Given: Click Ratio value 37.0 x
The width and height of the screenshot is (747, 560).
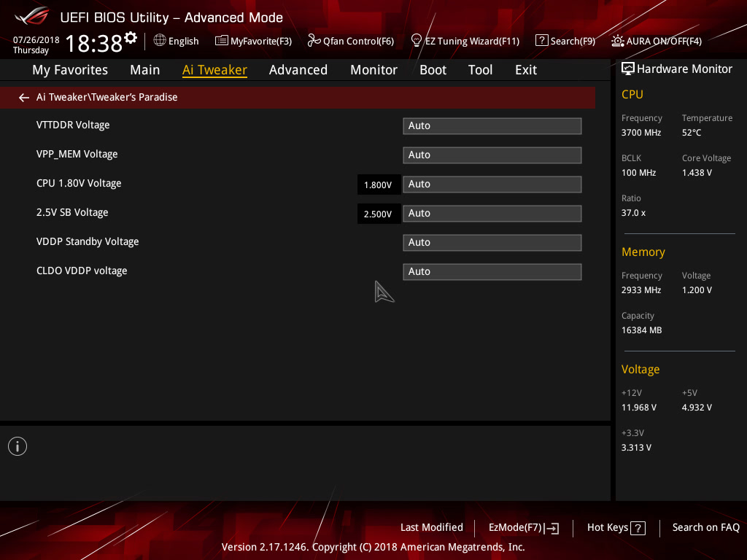Looking at the screenshot, I should (x=633, y=213).
